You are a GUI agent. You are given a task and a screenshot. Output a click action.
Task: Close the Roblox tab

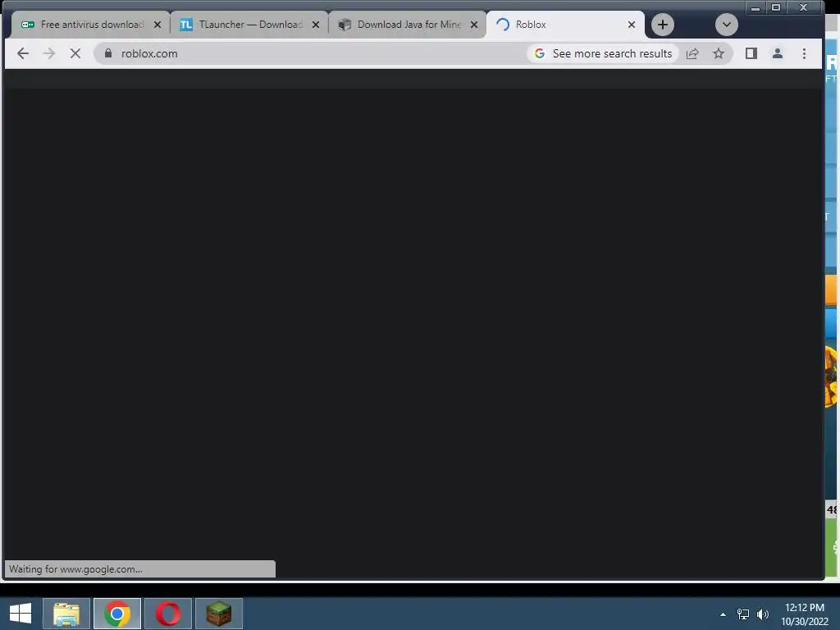click(x=632, y=25)
